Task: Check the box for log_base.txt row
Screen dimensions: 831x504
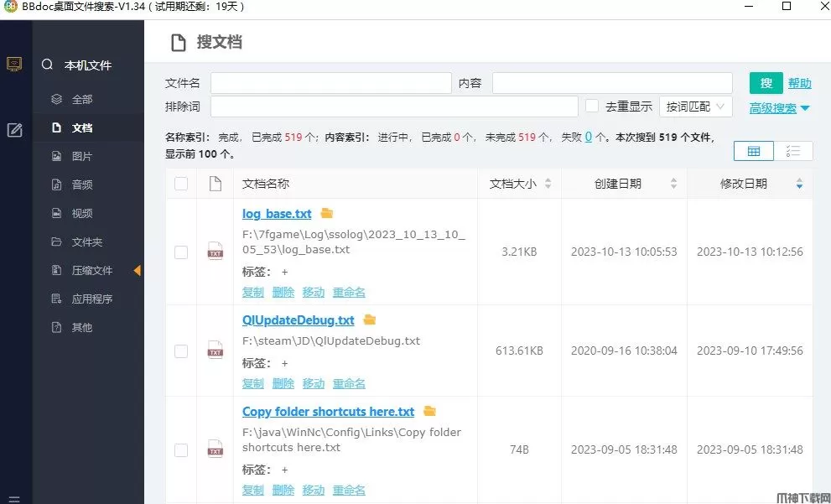Action: 181,252
